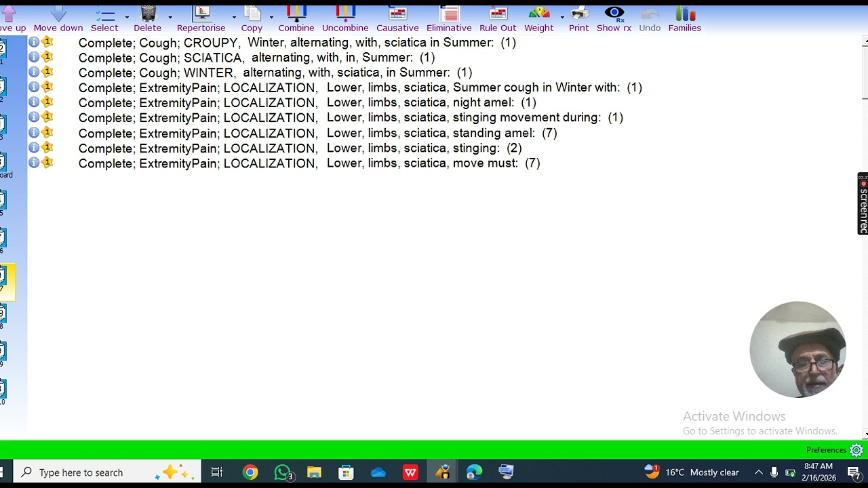Mark rubric as Causative

397,19
